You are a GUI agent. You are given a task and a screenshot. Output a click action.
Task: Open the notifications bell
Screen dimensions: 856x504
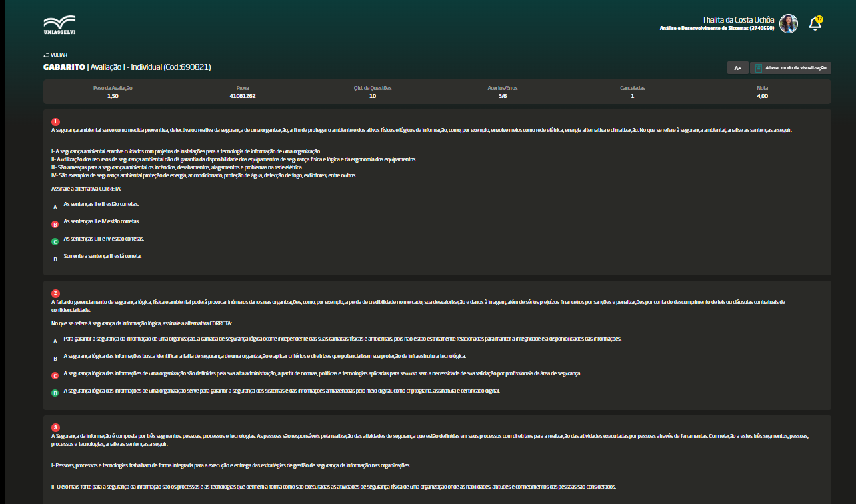[814, 24]
